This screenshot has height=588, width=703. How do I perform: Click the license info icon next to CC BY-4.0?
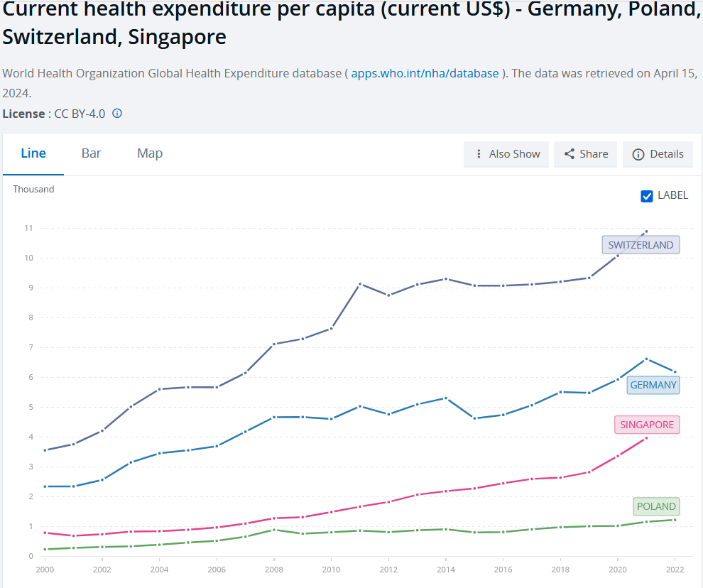coord(117,114)
